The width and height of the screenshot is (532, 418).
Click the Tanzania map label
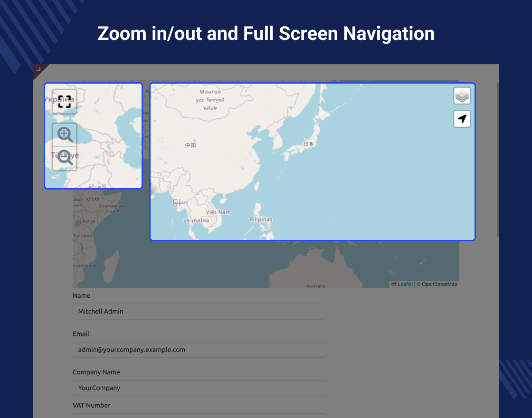point(83,236)
